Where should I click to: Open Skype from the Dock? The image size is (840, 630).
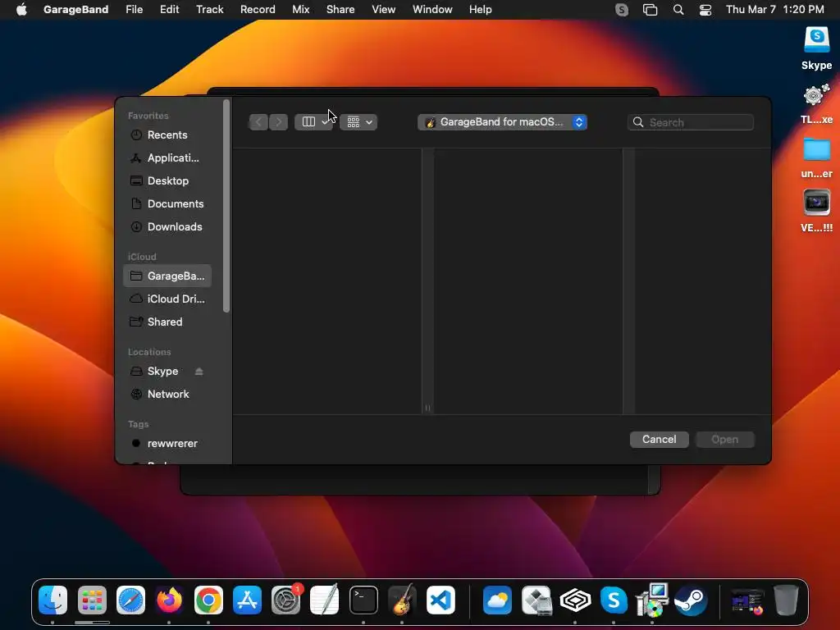tap(614, 600)
